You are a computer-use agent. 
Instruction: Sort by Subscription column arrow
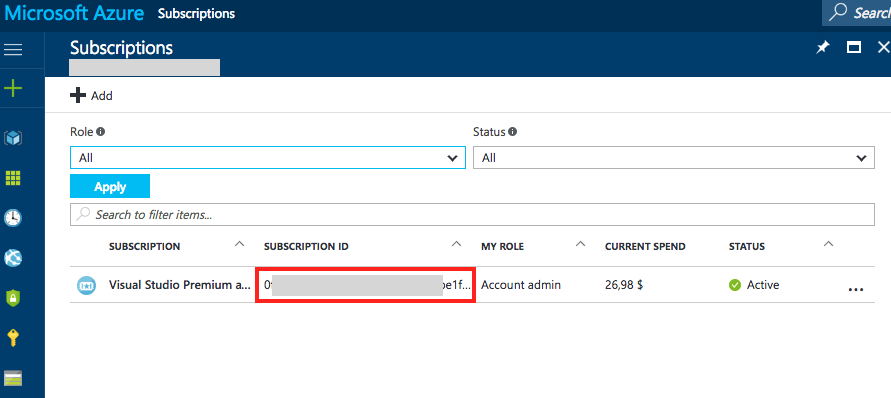click(x=240, y=244)
